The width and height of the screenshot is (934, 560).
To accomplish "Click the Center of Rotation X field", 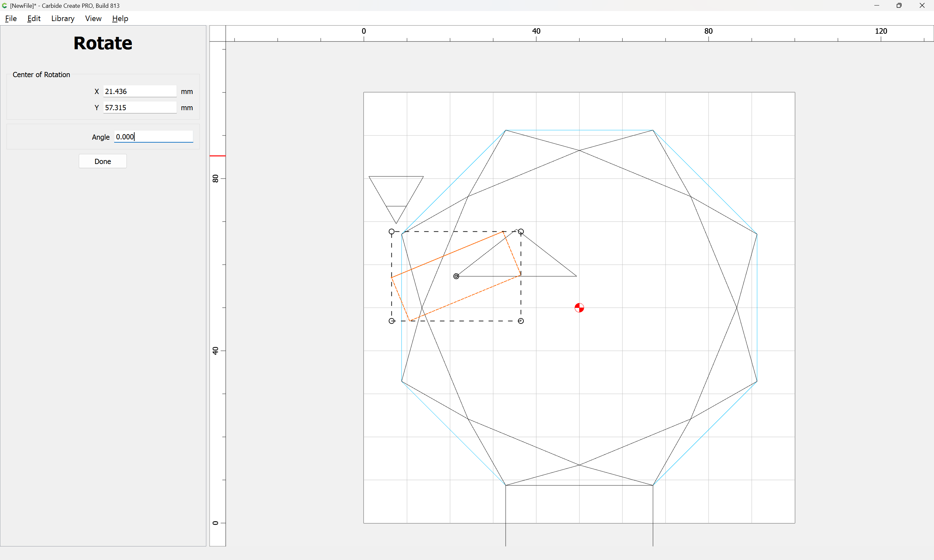I will click(x=140, y=91).
